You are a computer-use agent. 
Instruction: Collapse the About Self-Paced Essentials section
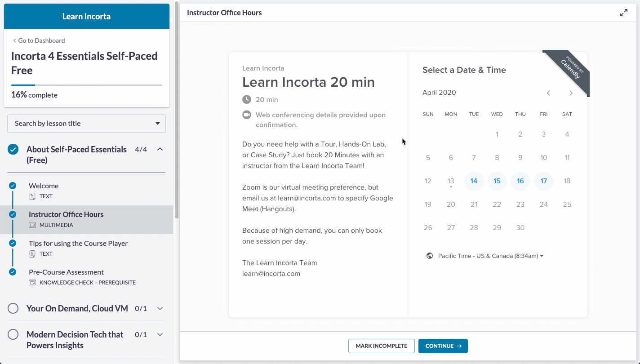click(160, 149)
